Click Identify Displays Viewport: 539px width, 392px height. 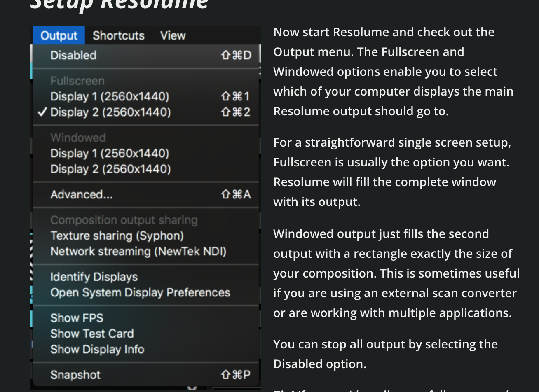coord(94,277)
